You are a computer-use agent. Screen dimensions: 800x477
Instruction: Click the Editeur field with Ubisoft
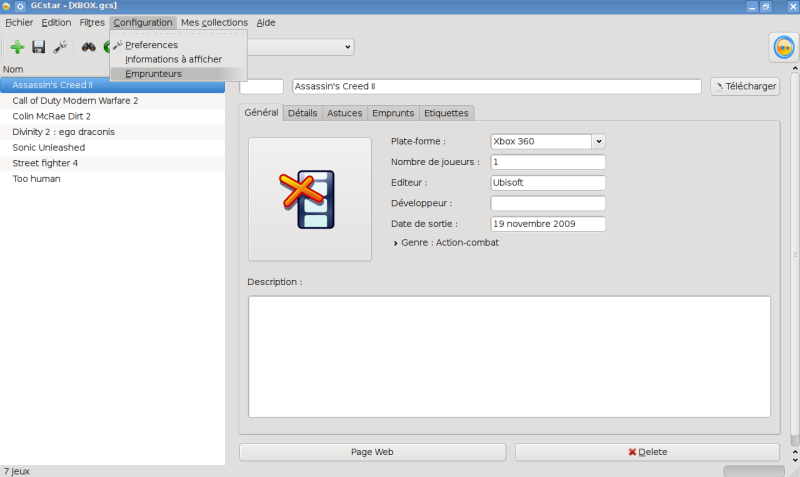(548, 183)
